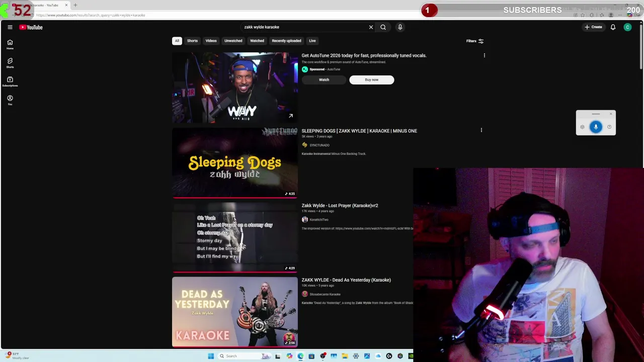Open more options for Sleeping Dogs video
Viewport: 644px width, 362px height.
[481, 130]
